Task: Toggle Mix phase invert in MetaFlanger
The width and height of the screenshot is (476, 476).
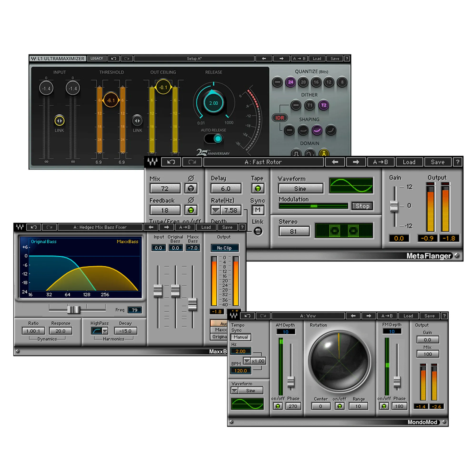Action: pyautogui.click(x=191, y=188)
